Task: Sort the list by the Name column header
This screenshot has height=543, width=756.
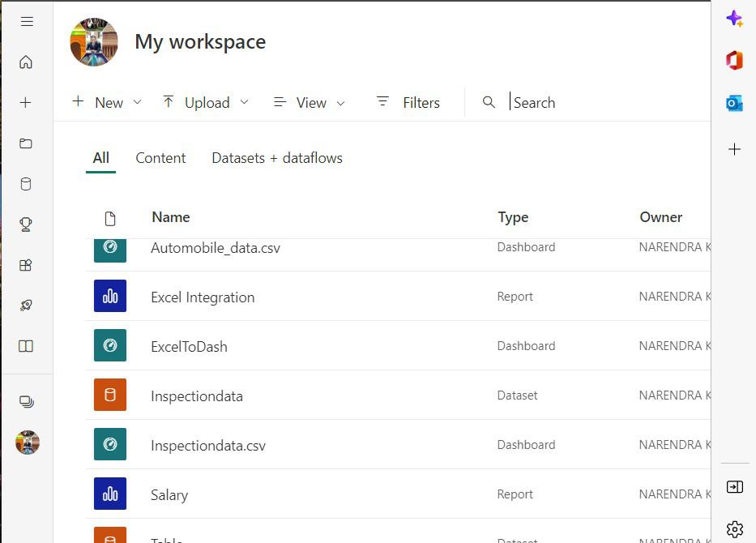Action: tap(170, 217)
